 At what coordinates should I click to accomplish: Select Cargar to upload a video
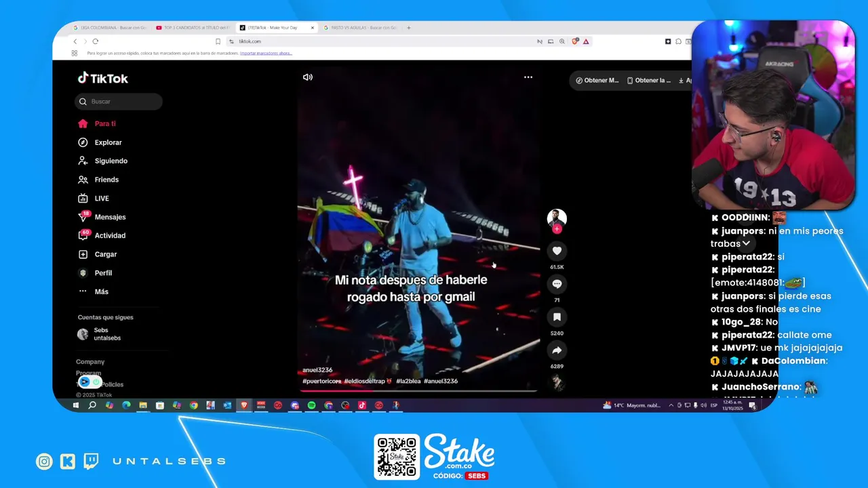point(97,254)
